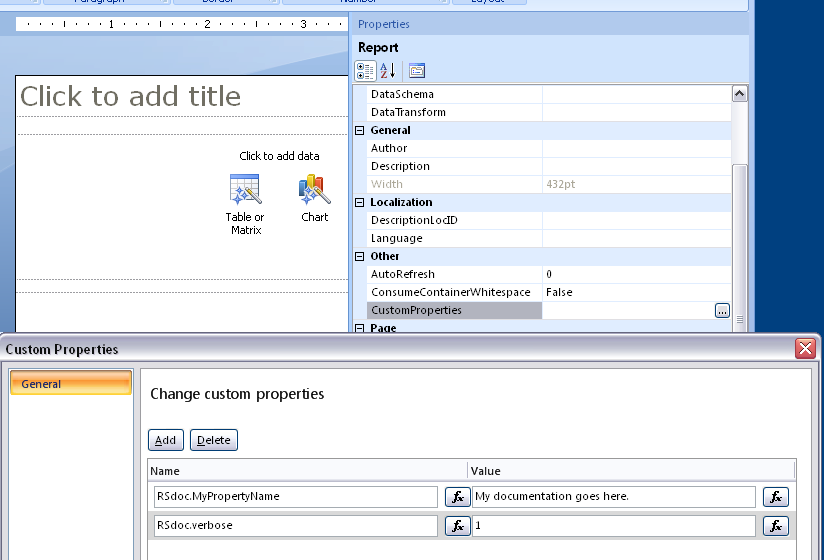Screen dimensions: 824x560
Task: Click the Table or Matrix wizard icon
Action: (245, 189)
